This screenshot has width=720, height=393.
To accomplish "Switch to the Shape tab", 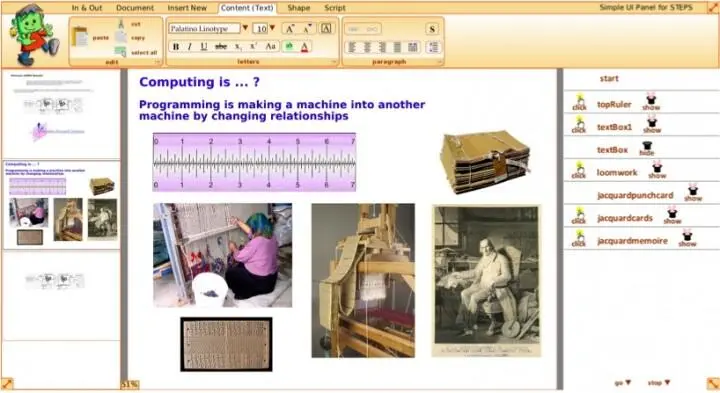I will pos(298,8).
